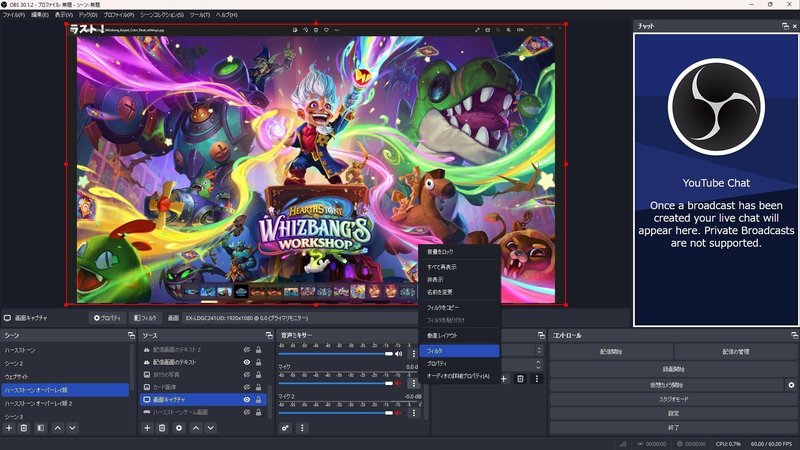Click 配信の管理 manage broadcast button
The image size is (800, 450).
coord(736,352)
